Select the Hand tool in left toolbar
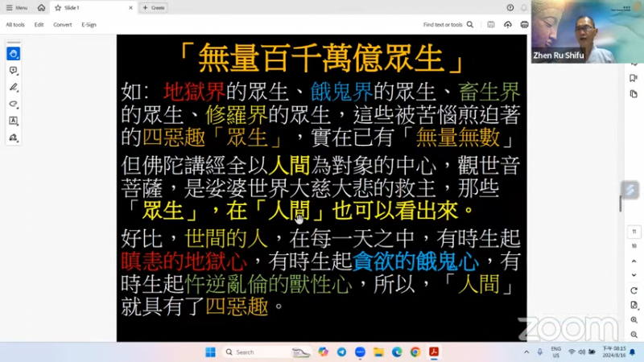This screenshot has width=644, height=362. [x=14, y=54]
